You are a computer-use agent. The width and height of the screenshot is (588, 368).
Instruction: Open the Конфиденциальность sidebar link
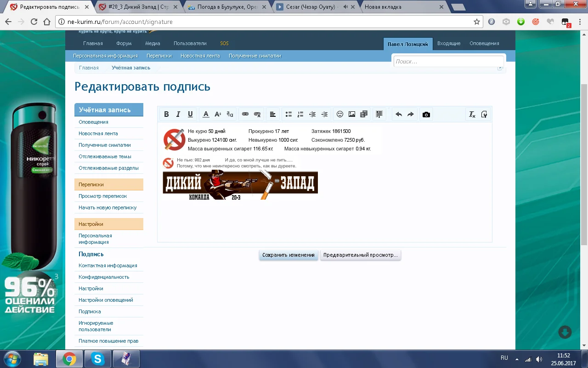(104, 277)
